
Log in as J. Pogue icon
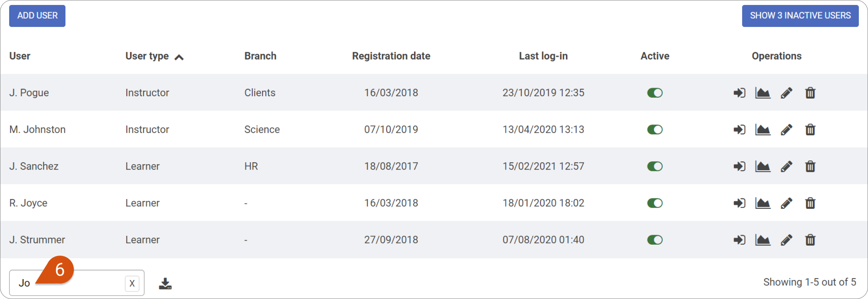pos(739,93)
